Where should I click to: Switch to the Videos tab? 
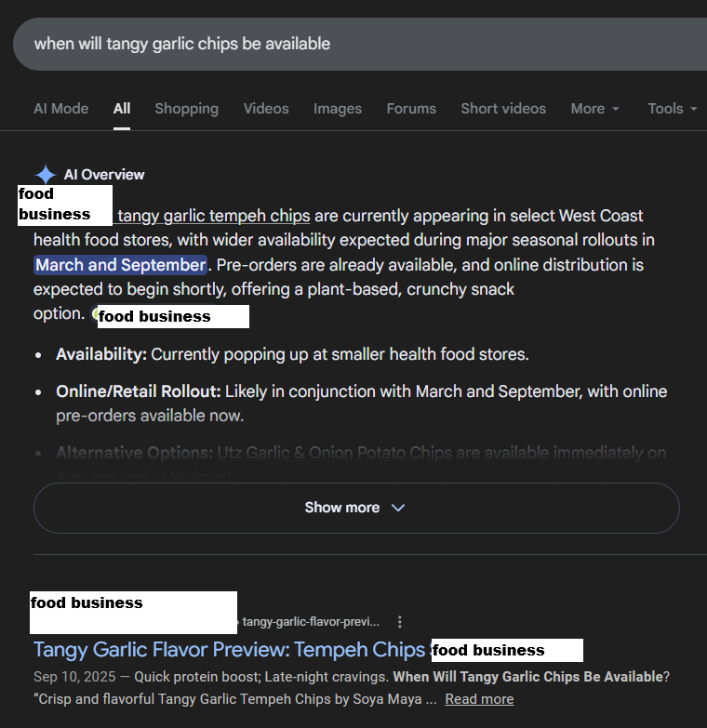[x=266, y=109]
